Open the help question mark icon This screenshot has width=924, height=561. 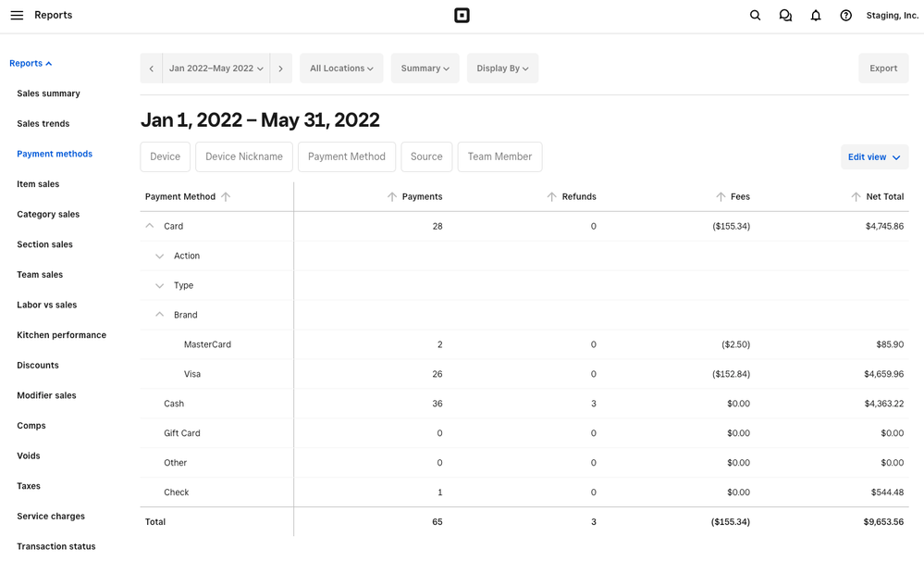click(x=845, y=15)
